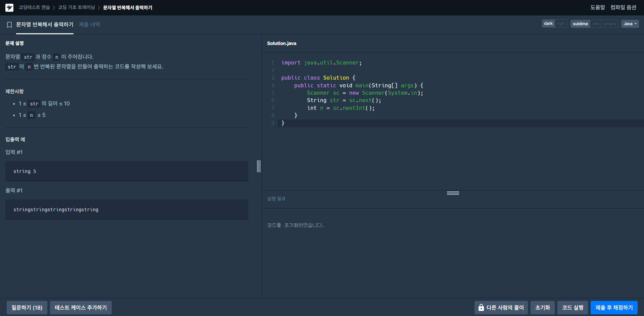Click line 3 public class Solution

[318, 78]
